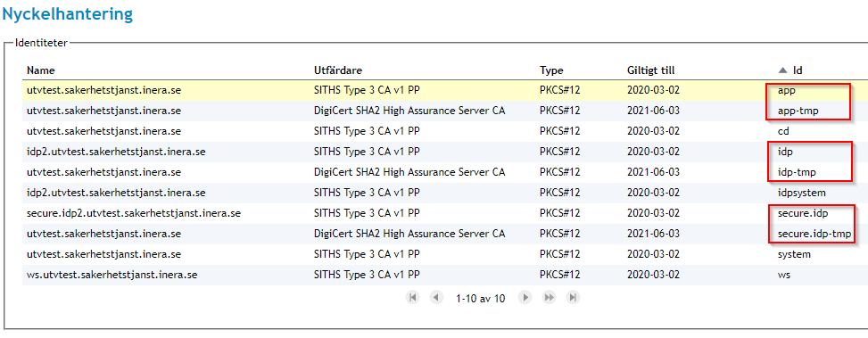Sort by Giltigt till column
The image size is (868, 338).
(x=651, y=70)
